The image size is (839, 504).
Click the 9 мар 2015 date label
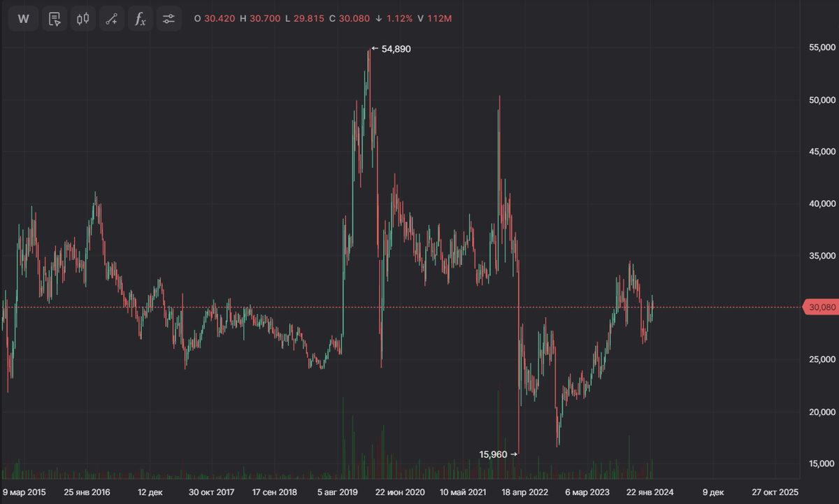coord(24,492)
